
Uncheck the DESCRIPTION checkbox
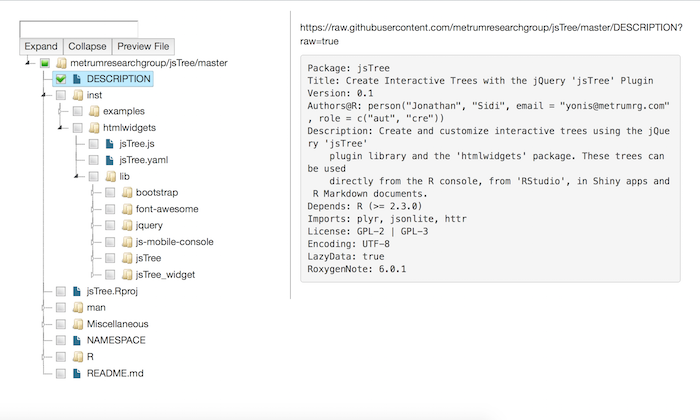point(61,79)
